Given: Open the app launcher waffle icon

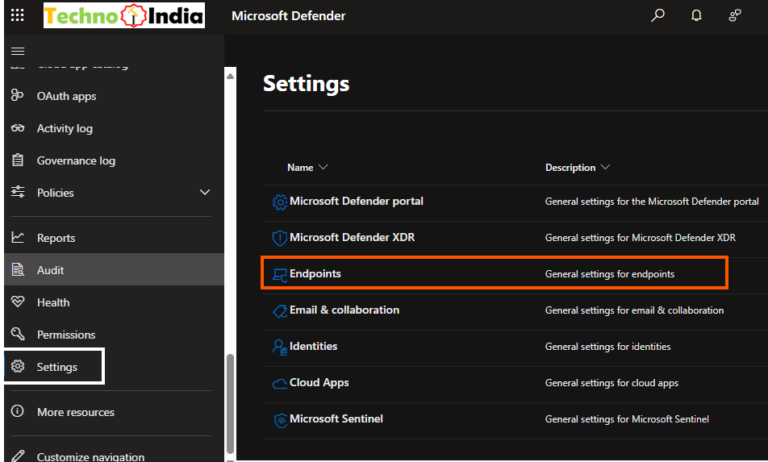Looking at the screenshot, I should [17, 16].
